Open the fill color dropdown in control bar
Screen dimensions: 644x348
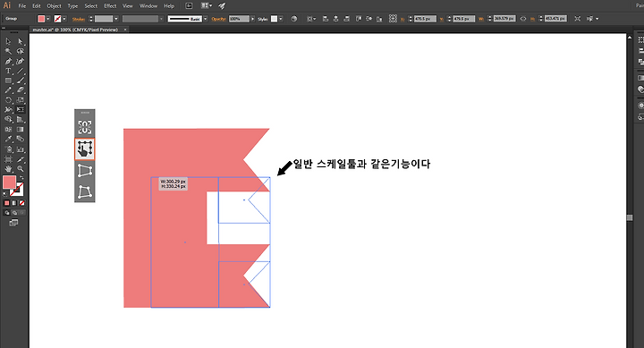48,19
